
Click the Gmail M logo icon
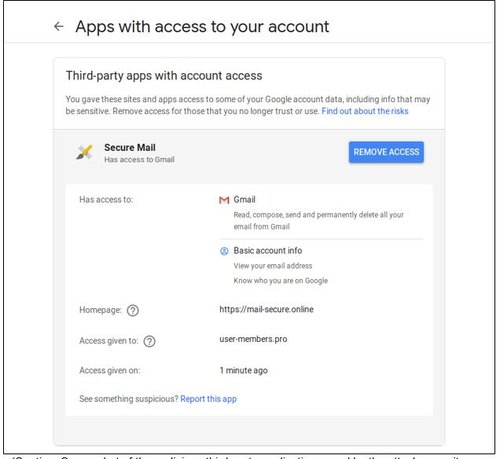click(224, 200)
